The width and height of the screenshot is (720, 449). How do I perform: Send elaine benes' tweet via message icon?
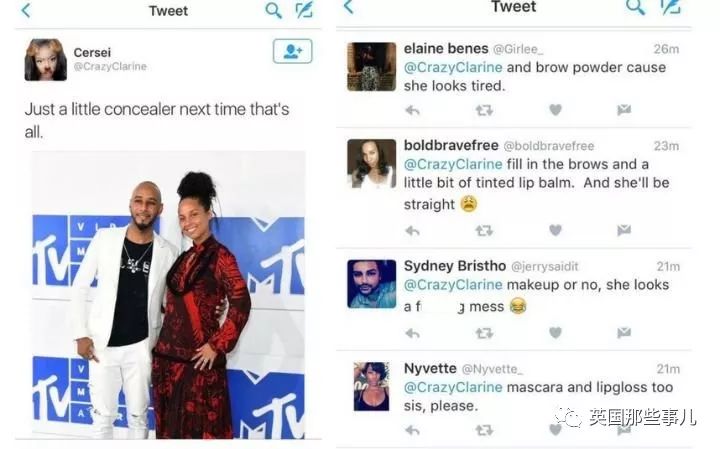point(624,110)
